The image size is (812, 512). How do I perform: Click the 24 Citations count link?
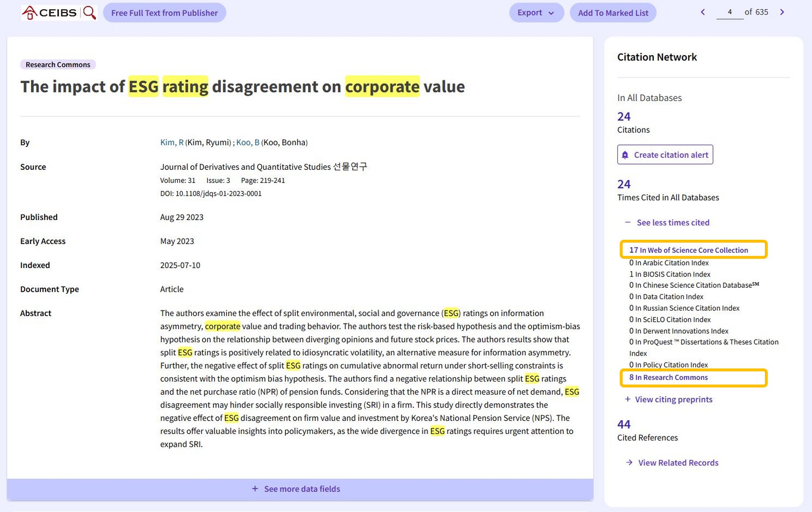[624, 117]
